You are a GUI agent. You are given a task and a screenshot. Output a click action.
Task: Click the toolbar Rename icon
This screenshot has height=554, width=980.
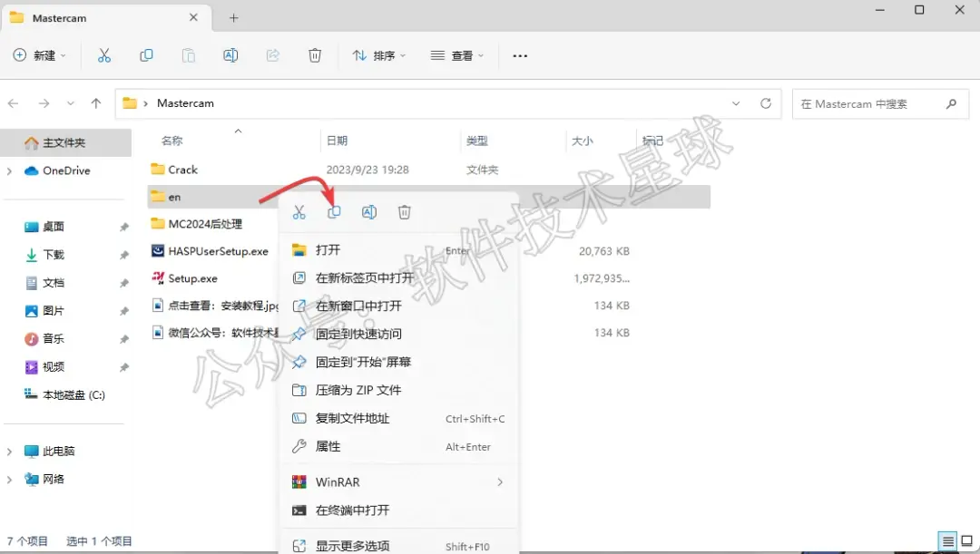[x=230, y=55]
